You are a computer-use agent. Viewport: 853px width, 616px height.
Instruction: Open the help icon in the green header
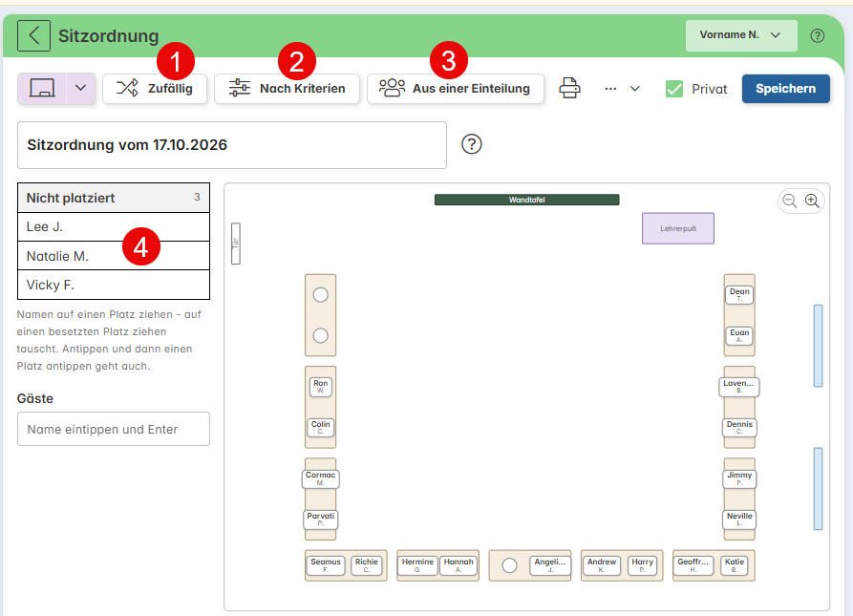click(x=817, y=36)
